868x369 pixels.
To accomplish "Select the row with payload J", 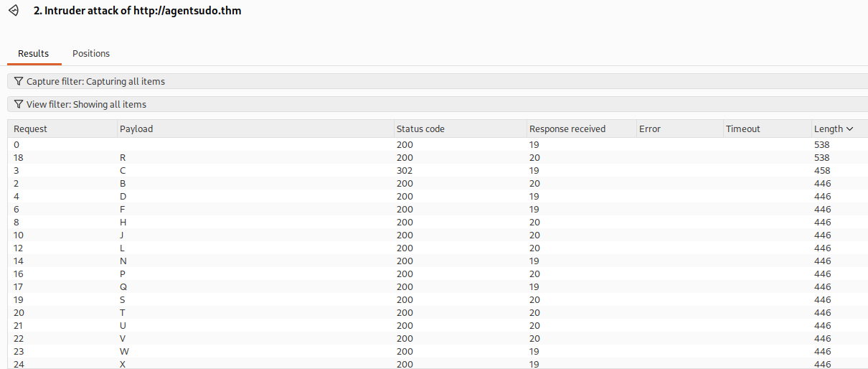I will click(438, 235).
